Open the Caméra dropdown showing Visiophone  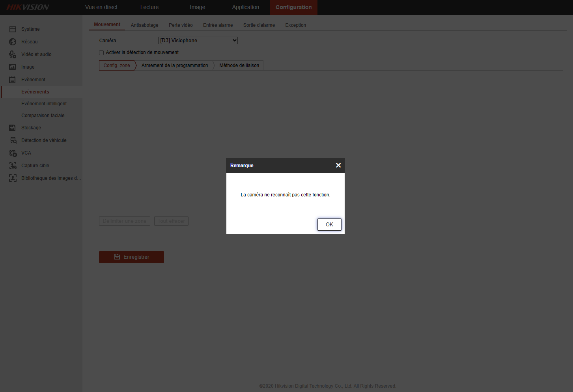198,41
